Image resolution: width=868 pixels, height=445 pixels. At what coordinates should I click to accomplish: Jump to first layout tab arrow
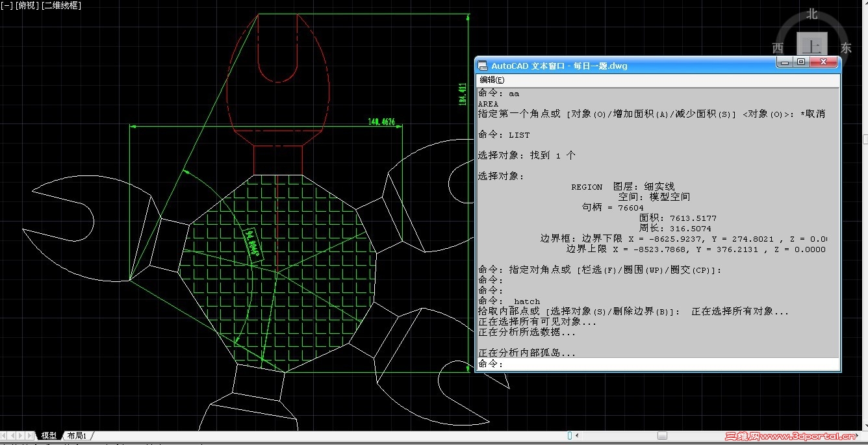5,435
